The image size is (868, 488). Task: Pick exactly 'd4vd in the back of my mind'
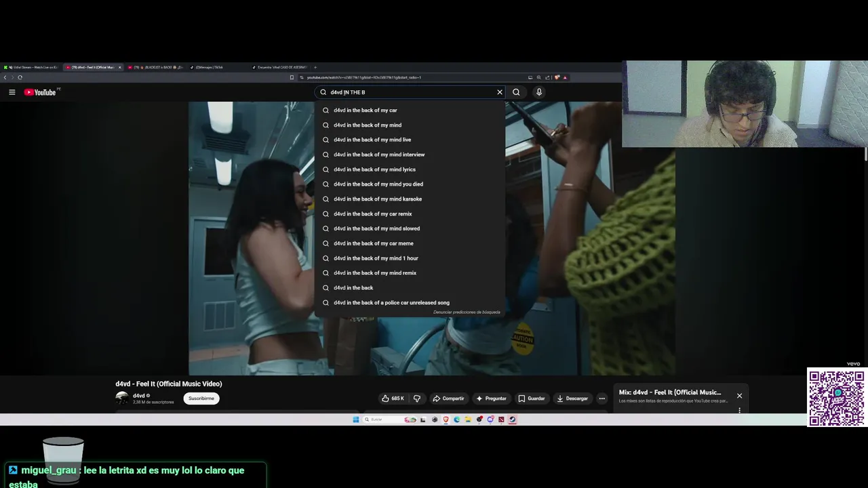pos(411,125)
